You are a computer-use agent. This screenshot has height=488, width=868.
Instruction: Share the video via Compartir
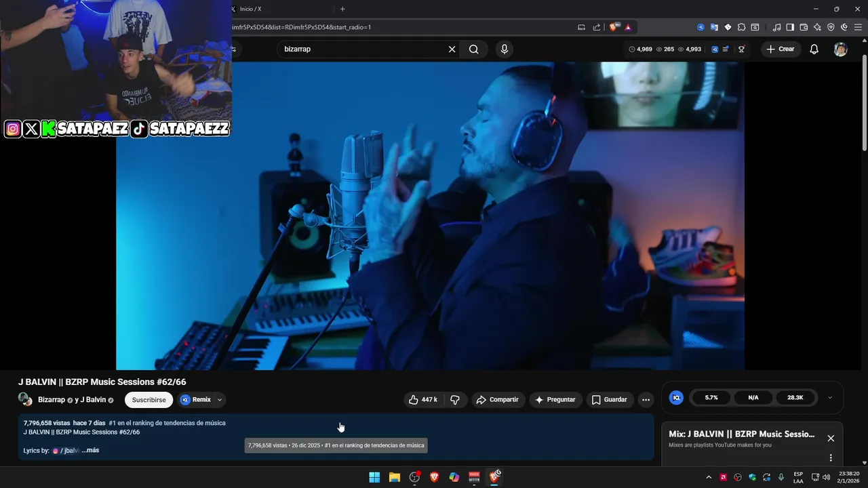click(x=498, y=400)
